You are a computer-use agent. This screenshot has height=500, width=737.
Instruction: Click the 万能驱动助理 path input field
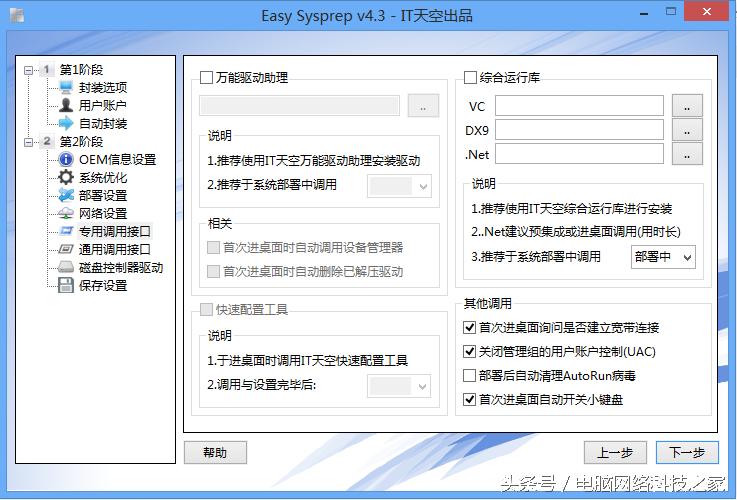pos(299,106)
